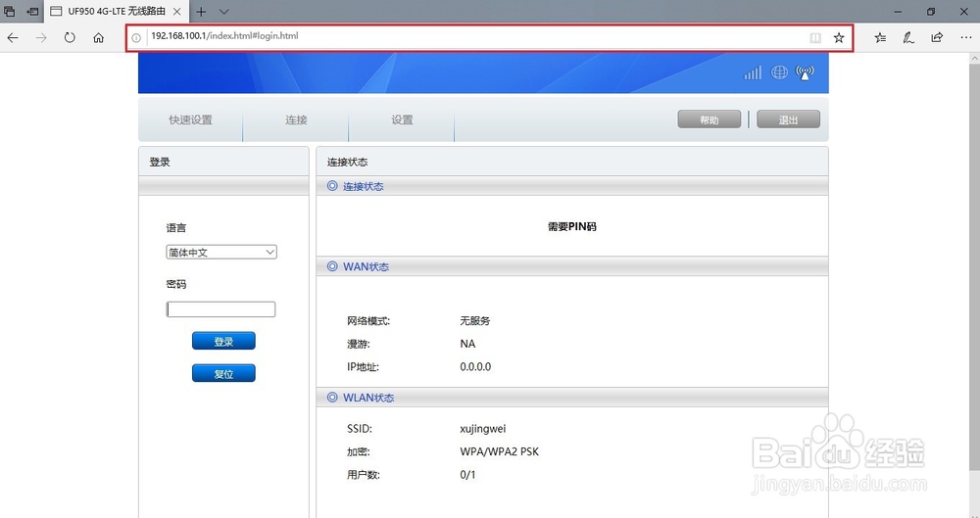
Task: Reload the page with refresh icon
Action: (x=70, y=37)
